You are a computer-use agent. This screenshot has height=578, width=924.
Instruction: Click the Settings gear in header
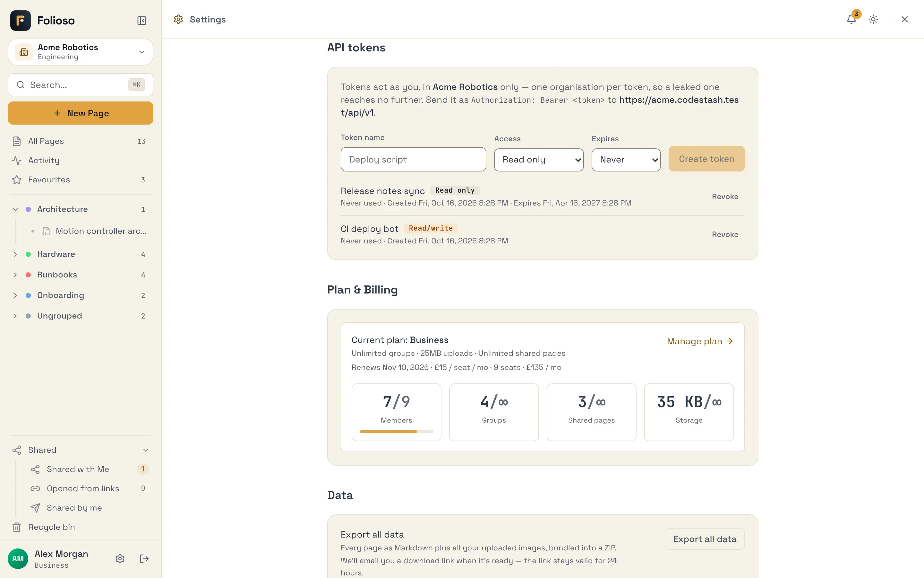click(x=178, y=19)
